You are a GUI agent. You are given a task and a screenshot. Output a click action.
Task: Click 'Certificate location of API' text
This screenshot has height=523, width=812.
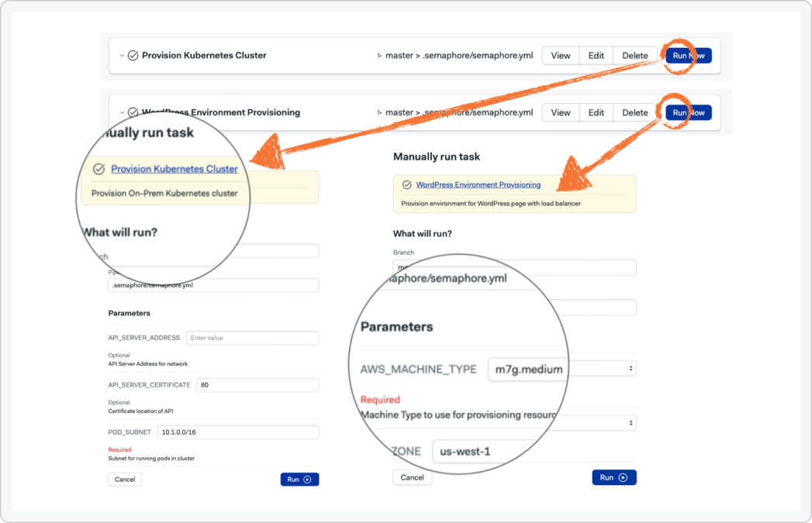141,411
